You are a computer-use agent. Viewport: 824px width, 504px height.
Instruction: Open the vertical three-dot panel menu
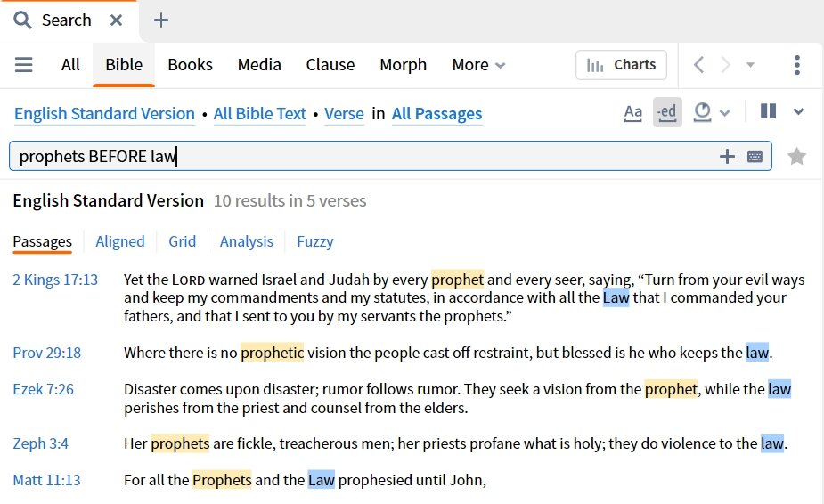tap(797, 65)
